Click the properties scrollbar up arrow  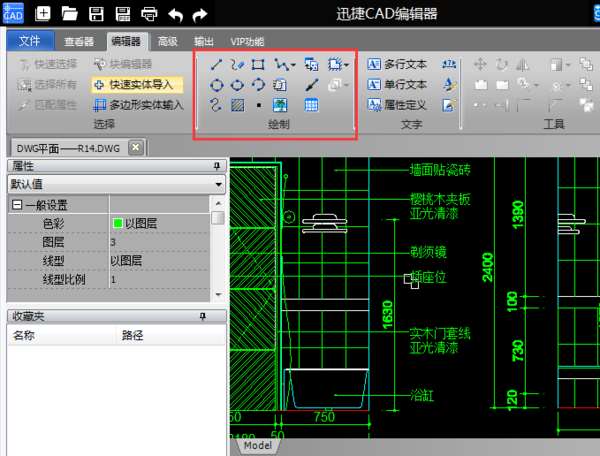pos(218,203)
